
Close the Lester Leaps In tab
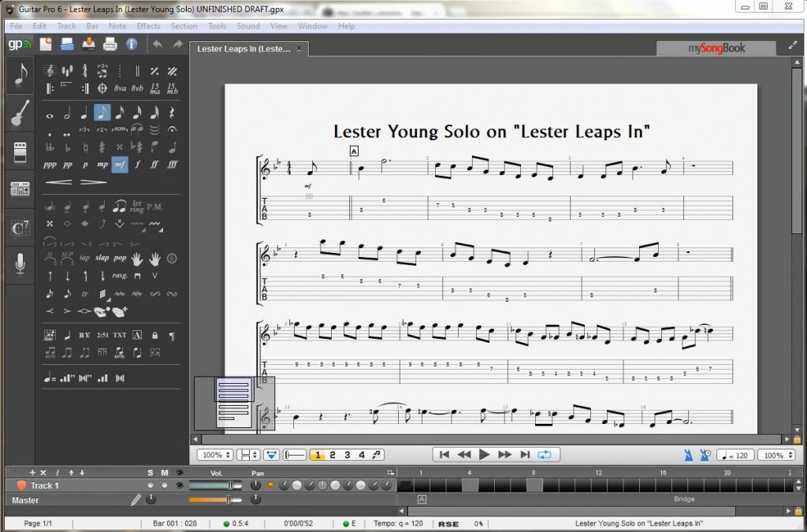(x=299, y=48)
